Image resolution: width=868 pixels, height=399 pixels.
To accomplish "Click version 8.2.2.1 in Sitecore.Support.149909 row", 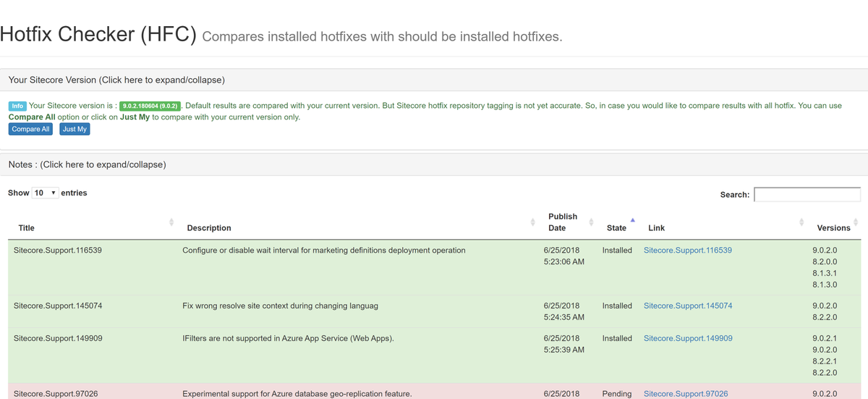I will 825,361.
